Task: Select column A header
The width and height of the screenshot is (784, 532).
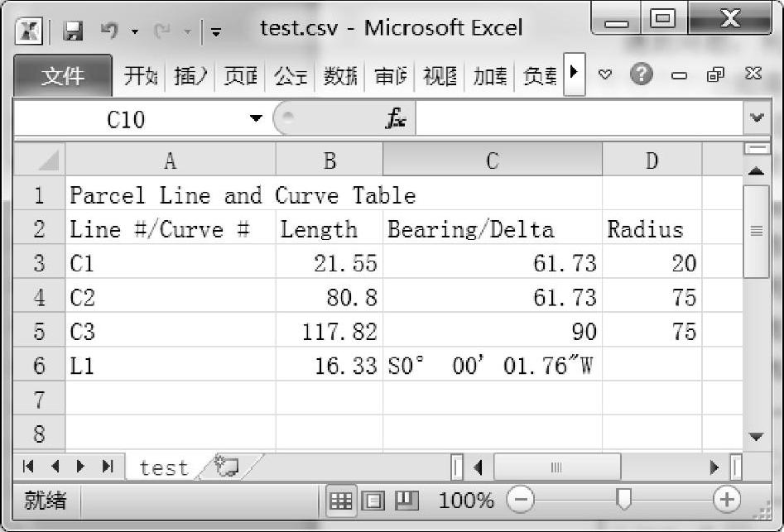Action: tap(170, 161)
